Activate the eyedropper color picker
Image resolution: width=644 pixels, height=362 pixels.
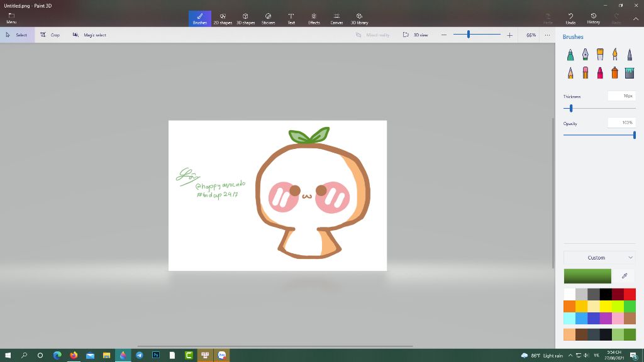coord(625,276)
